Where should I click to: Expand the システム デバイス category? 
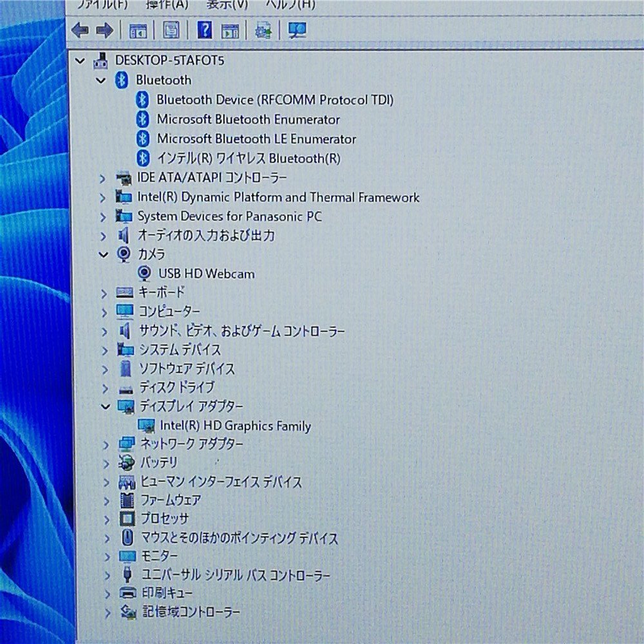[x=105, y=350]
